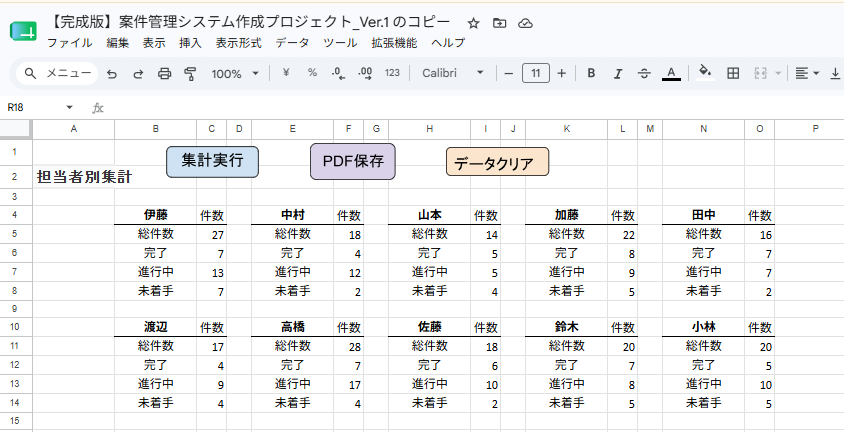This screenshot has width=844, height=432.
Task: Toggle strikethrough formatting
Action: (x=644, y=73)
